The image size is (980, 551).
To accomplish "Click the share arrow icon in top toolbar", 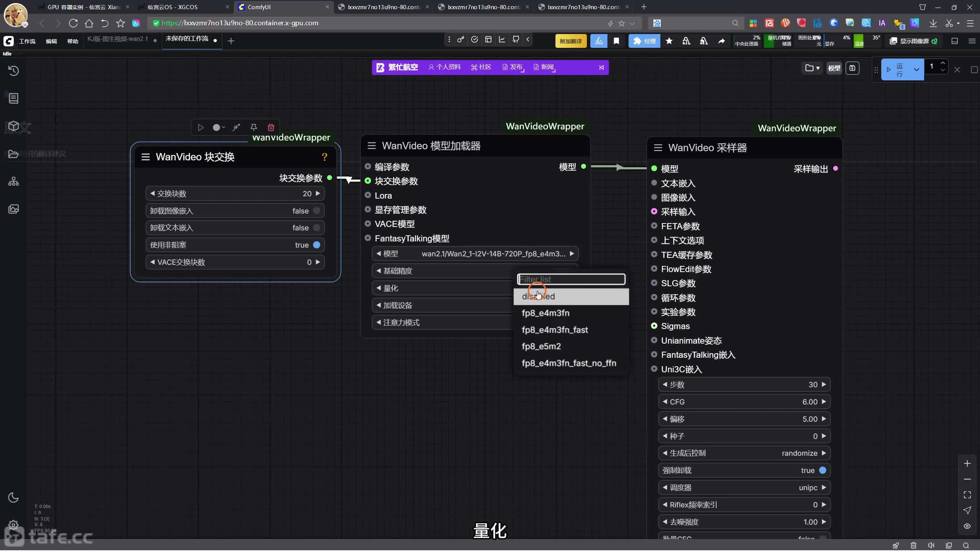I will (721, 41).
